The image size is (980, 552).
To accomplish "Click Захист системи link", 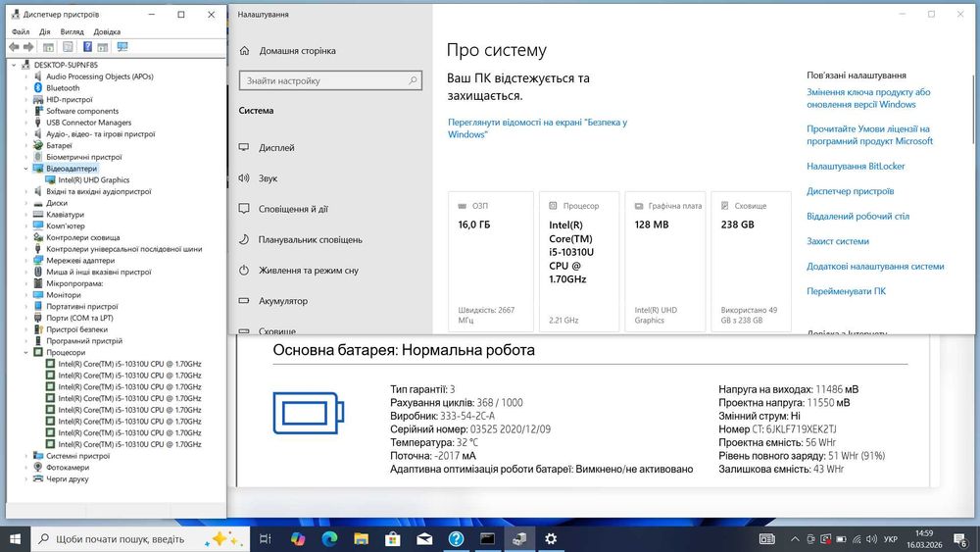I will [x=838, y=241].
